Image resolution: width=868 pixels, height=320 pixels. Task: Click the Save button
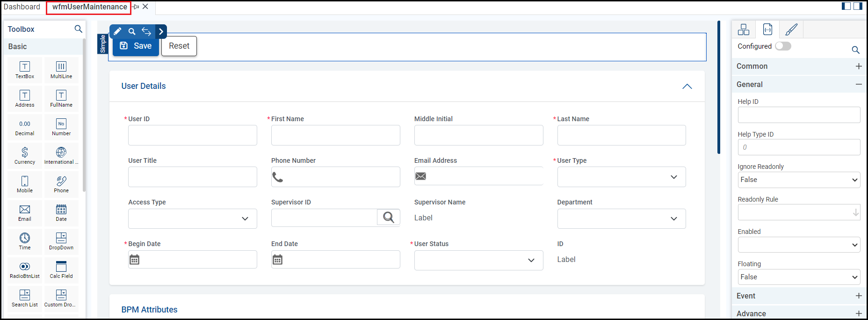(136, 46)
